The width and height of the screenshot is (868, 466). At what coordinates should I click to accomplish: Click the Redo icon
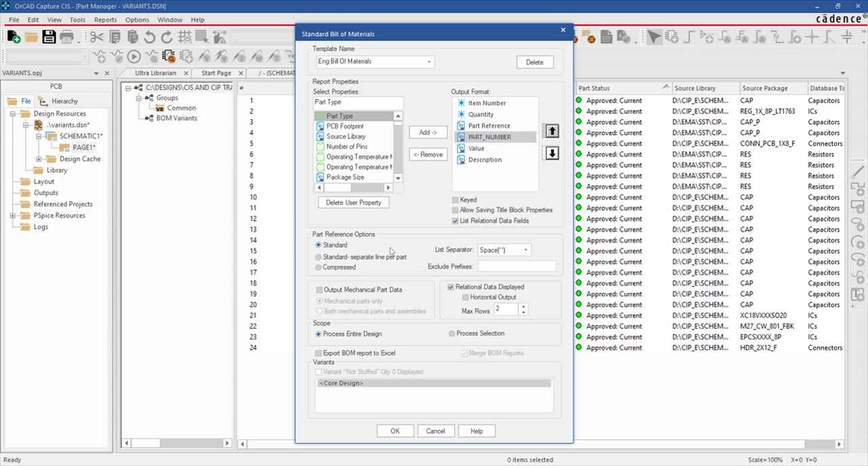click(x=167, y=37)
